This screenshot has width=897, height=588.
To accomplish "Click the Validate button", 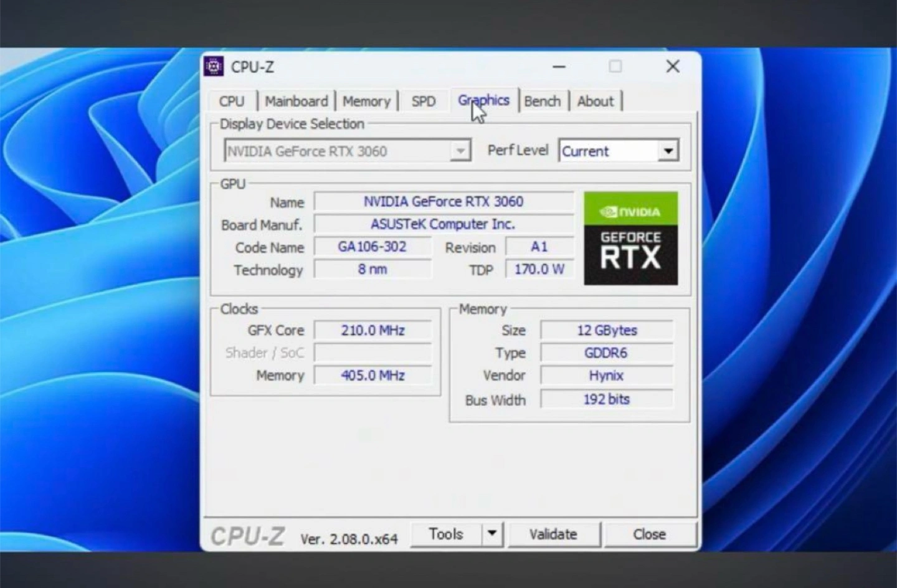I will coord(554,534).
